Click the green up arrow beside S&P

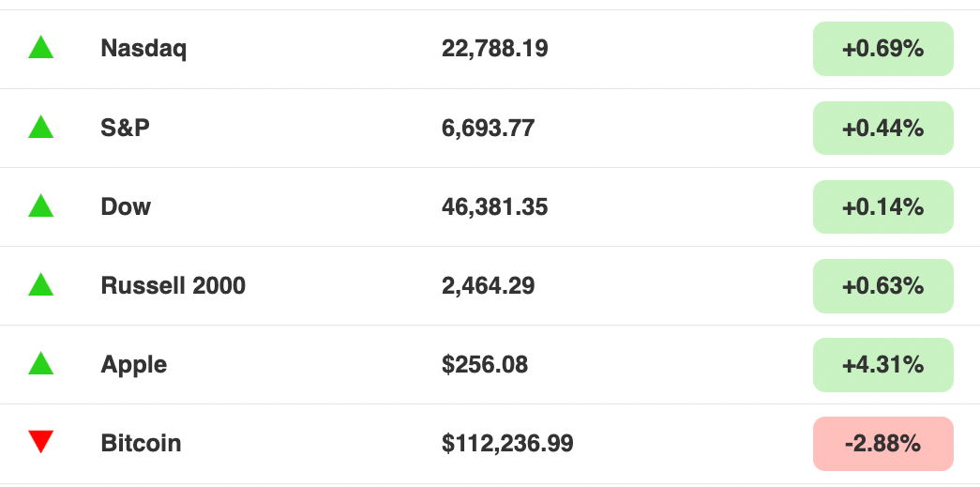[40, 127]
